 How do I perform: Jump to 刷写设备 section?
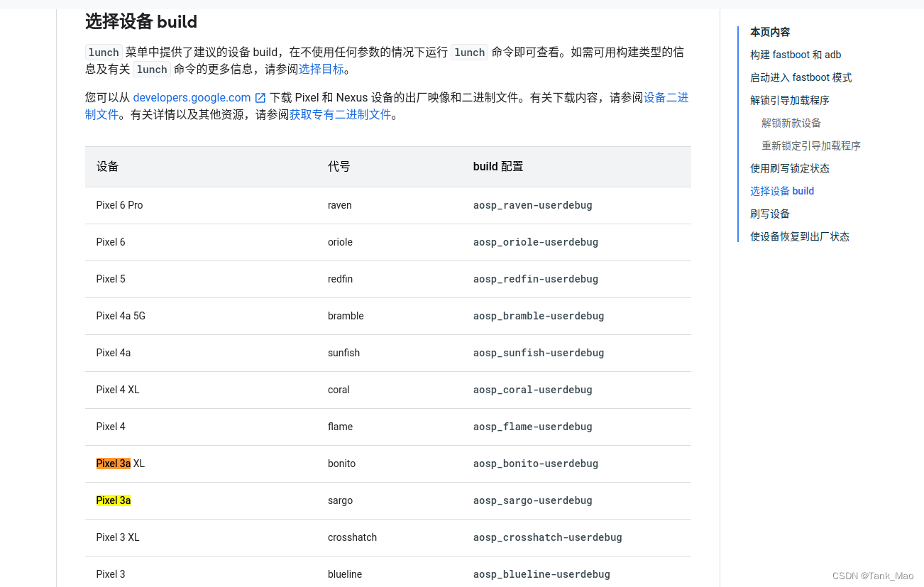pos(770,214)
